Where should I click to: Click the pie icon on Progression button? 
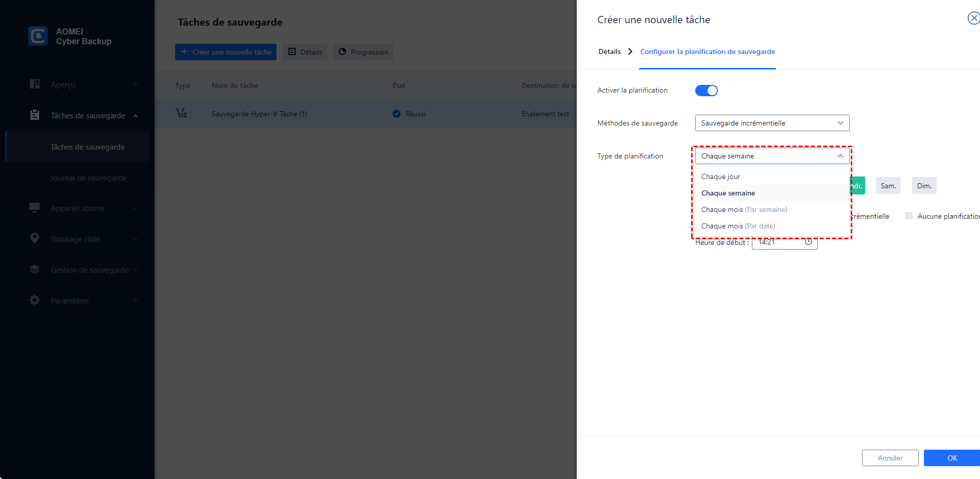pyautogui.click(x=342, y=52)
